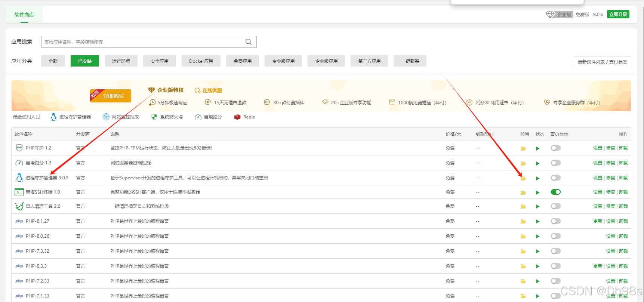Open folder location for 宝塔跑分 1.3

point(523,163)
